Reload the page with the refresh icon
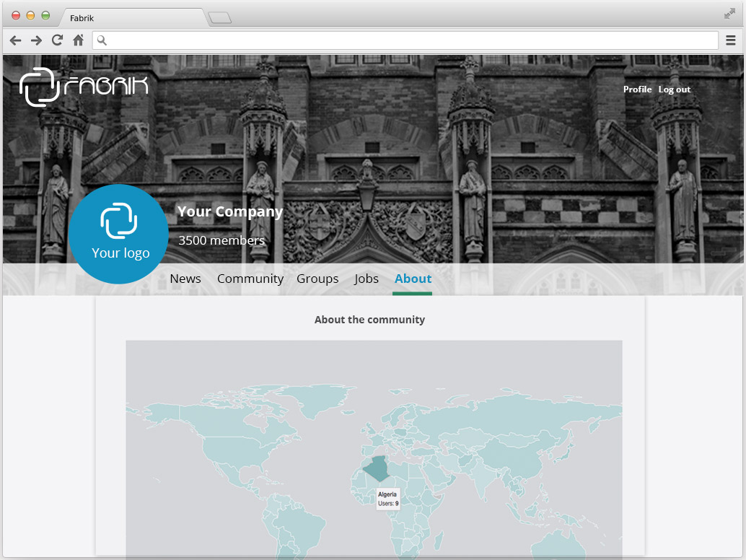746x560 pixels. [x=57, y=40]
